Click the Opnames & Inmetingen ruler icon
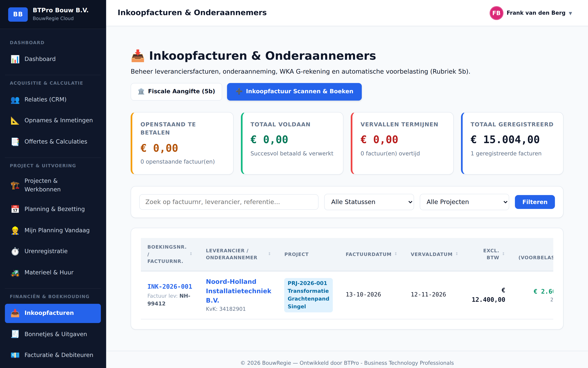The height and width of the screenshot is (368, 588). (x=15, y=120)
